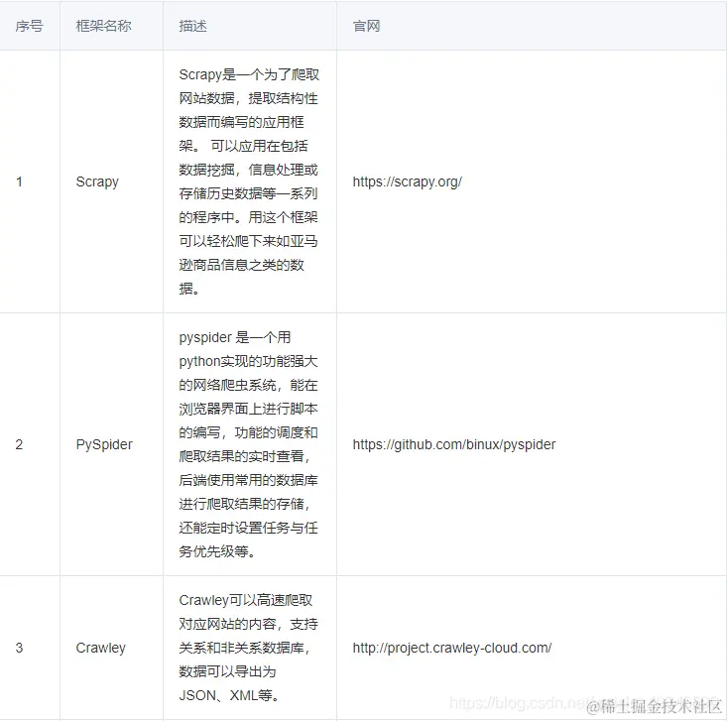Open the project.crawley-cloud.com link
Image resolution: width=728 pixels, height=721 pixels.
point(452,648)
